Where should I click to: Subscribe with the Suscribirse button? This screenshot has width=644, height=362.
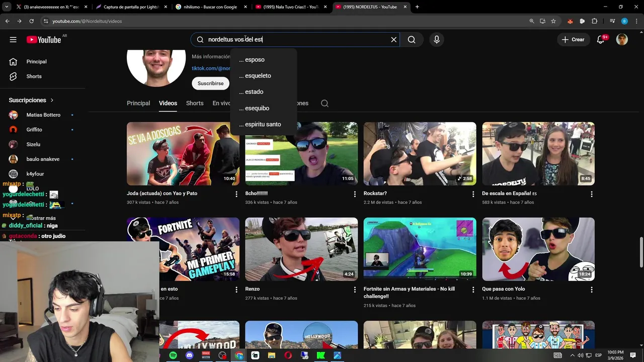point(210,83)
